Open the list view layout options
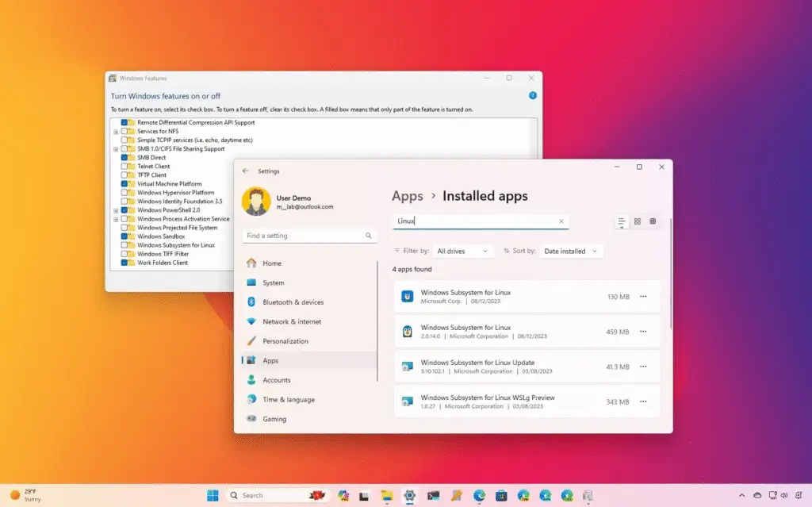The image size is (812, 507). (x=622, y=221)
